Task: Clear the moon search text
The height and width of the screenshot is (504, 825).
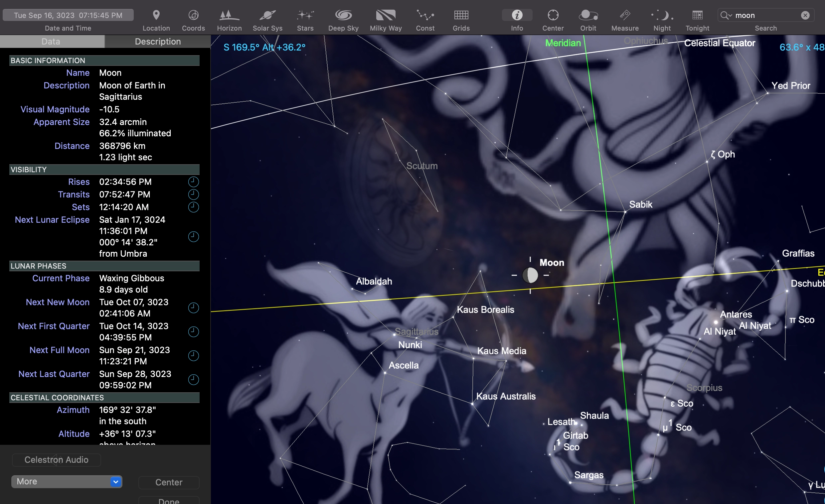Action: click(805, 15)
